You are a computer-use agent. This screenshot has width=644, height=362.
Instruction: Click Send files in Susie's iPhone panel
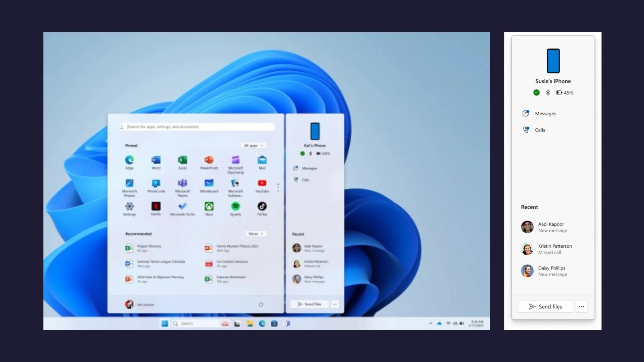coord(545,307)
